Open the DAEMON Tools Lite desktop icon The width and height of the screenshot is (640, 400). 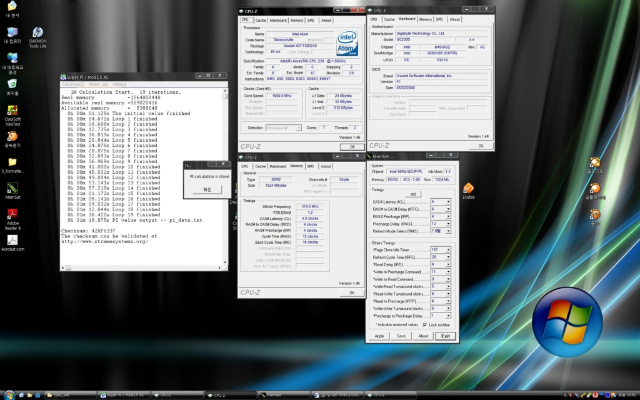(38, 37)
